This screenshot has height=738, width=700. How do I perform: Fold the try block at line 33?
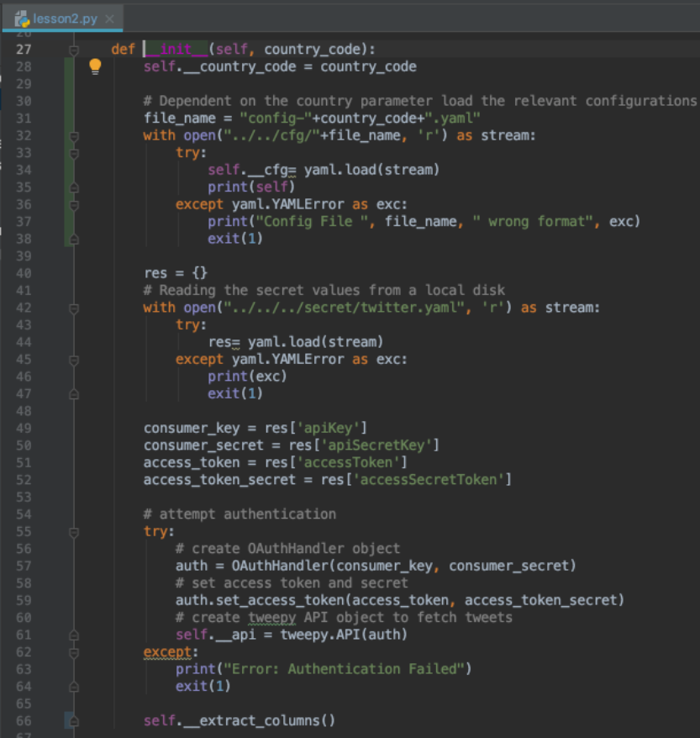point(74,153)
